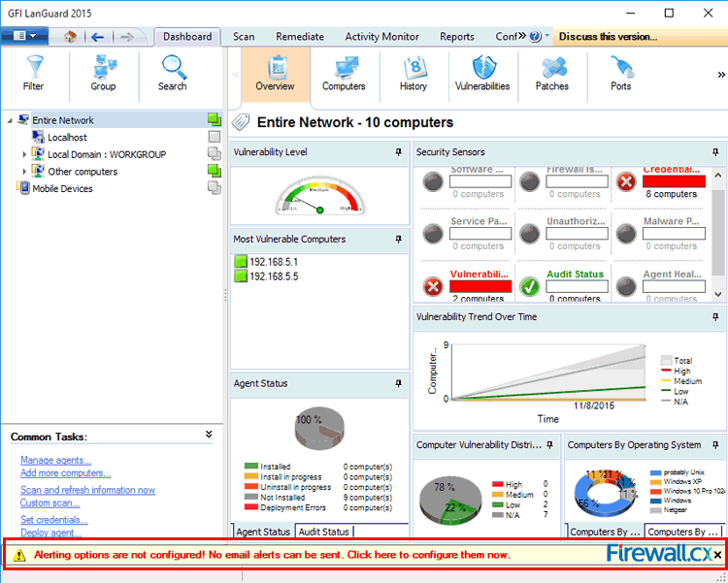Collapse the Entire Network tree node
Screen dimensions: 728x583
pyautogui.click(x=10, y=120)
